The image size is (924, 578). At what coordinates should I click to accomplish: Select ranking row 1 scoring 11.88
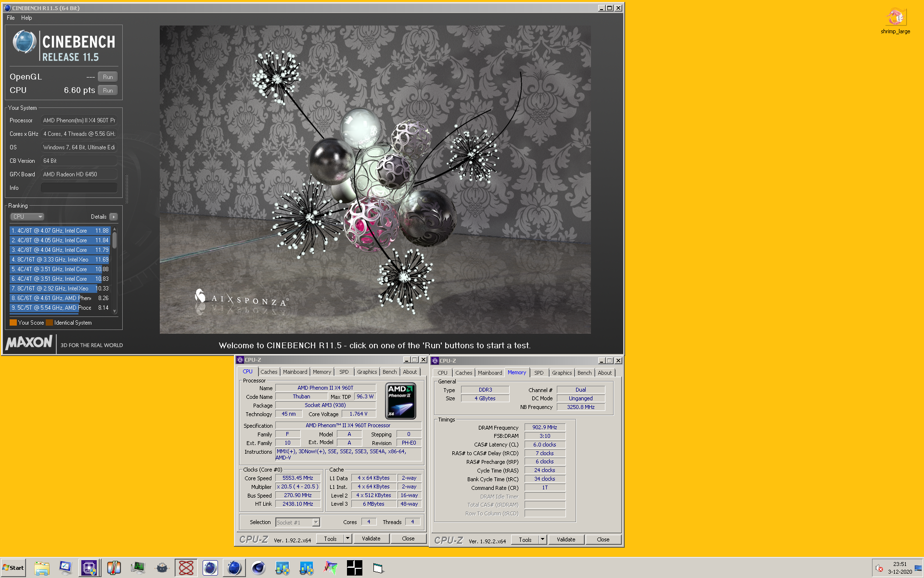pyautogui.click(x=60, y=231)
